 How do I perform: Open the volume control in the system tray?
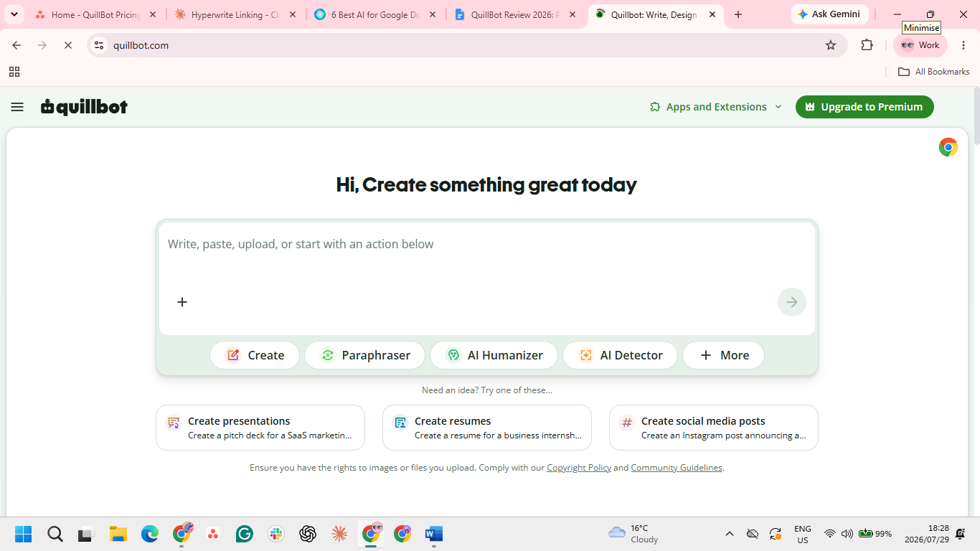[847, 534]
